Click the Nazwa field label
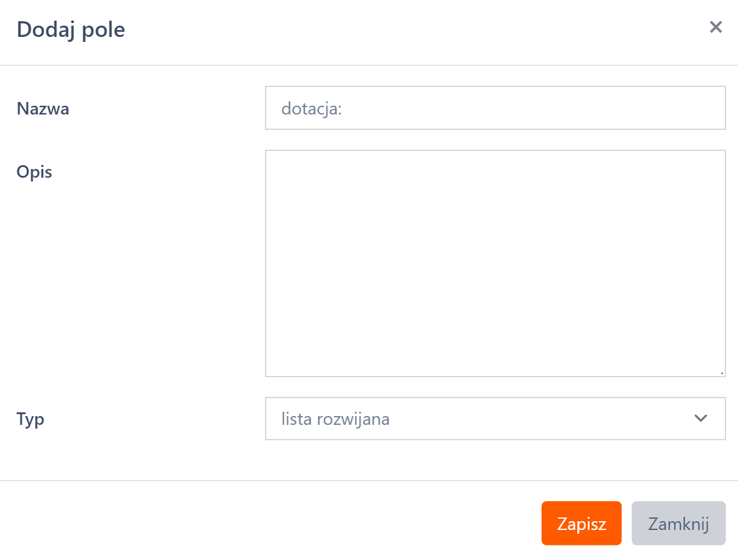Viewport: 738px width, 560px height. point(43,109)
